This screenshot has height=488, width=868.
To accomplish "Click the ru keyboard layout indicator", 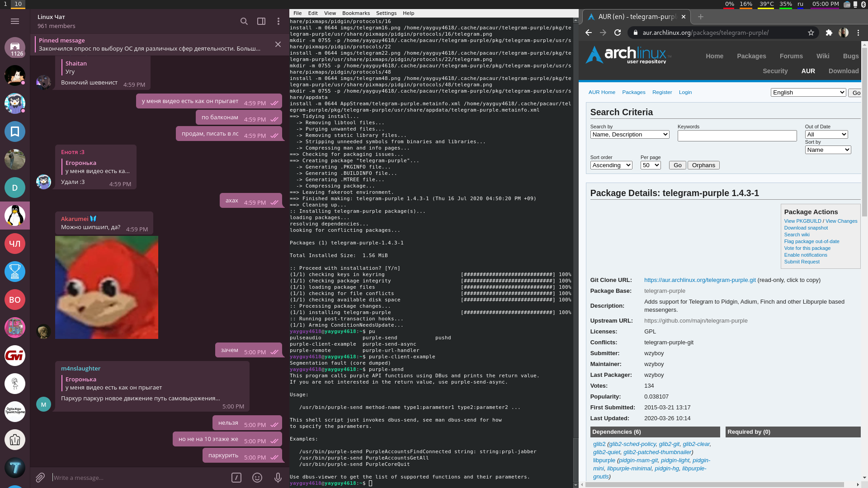I will [800, 4].
